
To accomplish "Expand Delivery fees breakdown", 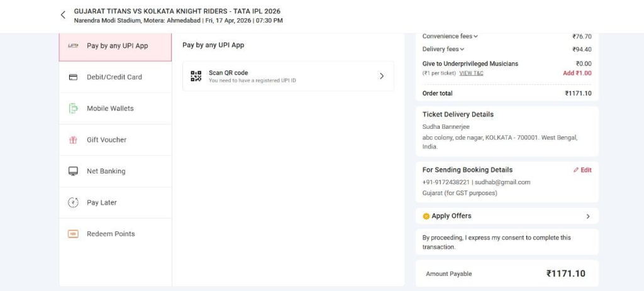I will click(462, 50).
